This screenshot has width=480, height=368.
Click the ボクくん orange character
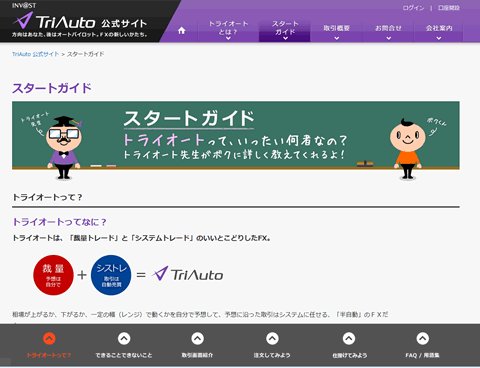point(407,149)
